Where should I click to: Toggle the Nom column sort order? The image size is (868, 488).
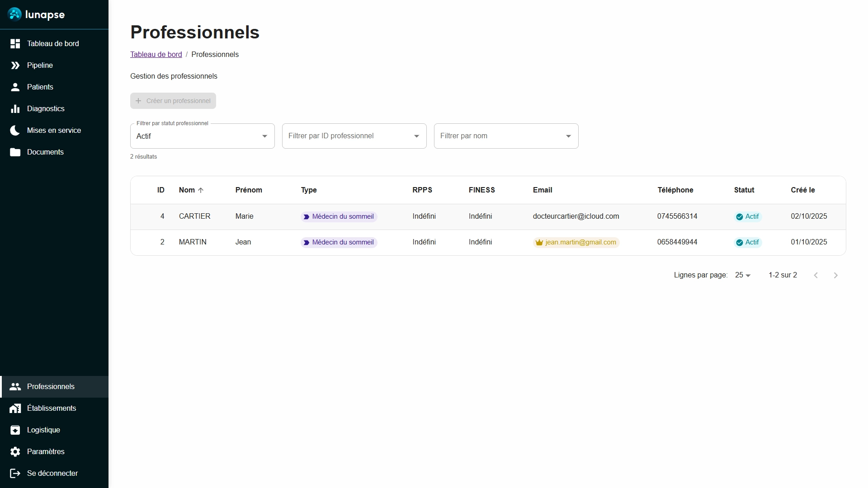(x=191, y=190)
